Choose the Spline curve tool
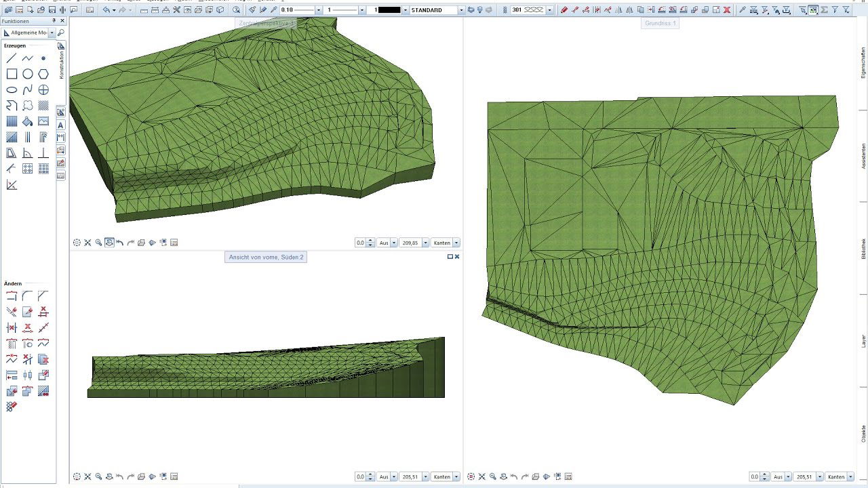 pyautogui.click(x=28, y=89)
